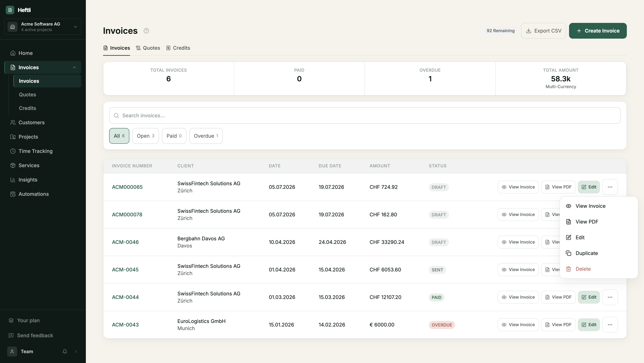Select Credits sub-item in the sidebar
This screenshot has width=644, height=363.
tap(47, 108)
